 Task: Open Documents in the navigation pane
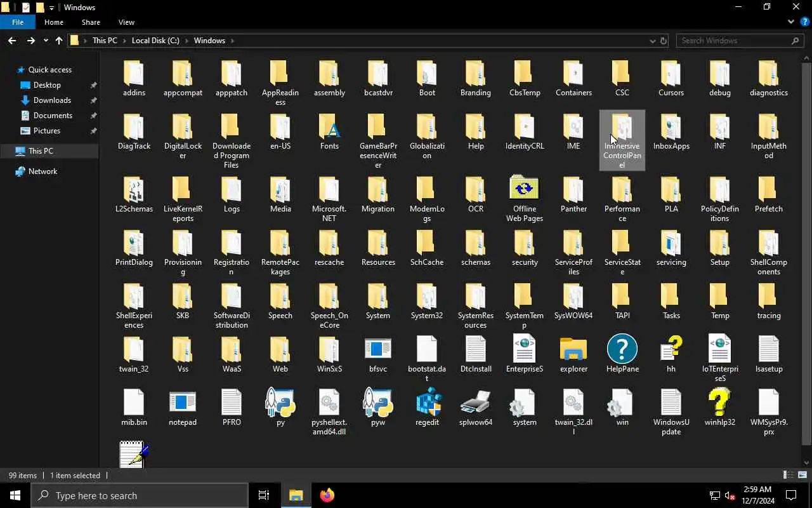53,116
